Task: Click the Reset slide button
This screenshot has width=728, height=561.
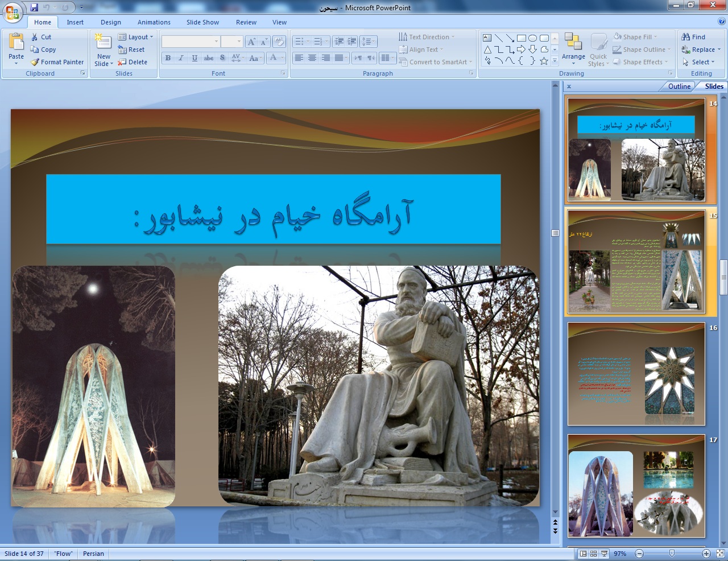Action: click(x=132, y=49)
